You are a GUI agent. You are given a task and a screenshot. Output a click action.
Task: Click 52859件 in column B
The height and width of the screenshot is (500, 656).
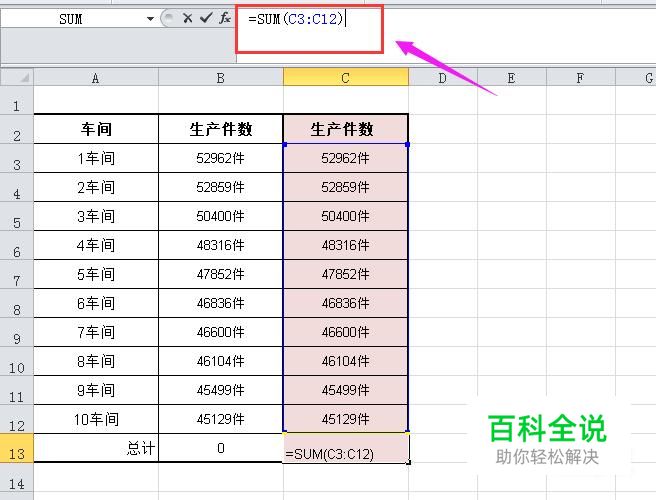(221, 187)
